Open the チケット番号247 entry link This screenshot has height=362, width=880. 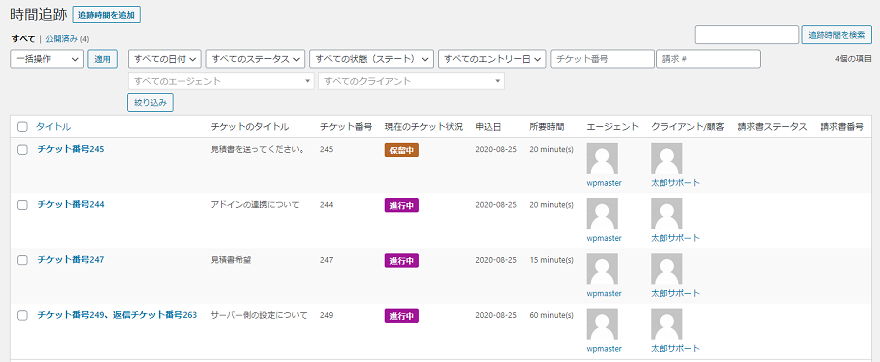pos(71,260)
